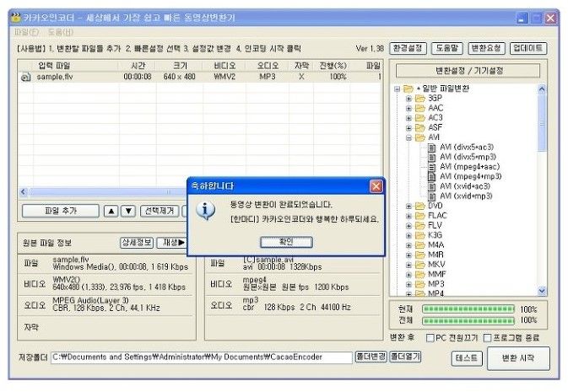
Task: Click the 환경설정 button
Action: pyautogui.click(x=408, y=48)
